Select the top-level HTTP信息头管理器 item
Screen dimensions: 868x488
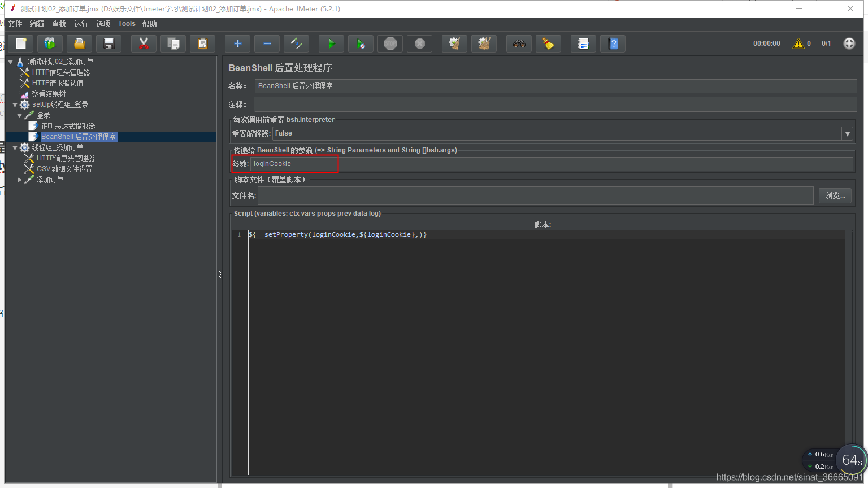point(60,72)
